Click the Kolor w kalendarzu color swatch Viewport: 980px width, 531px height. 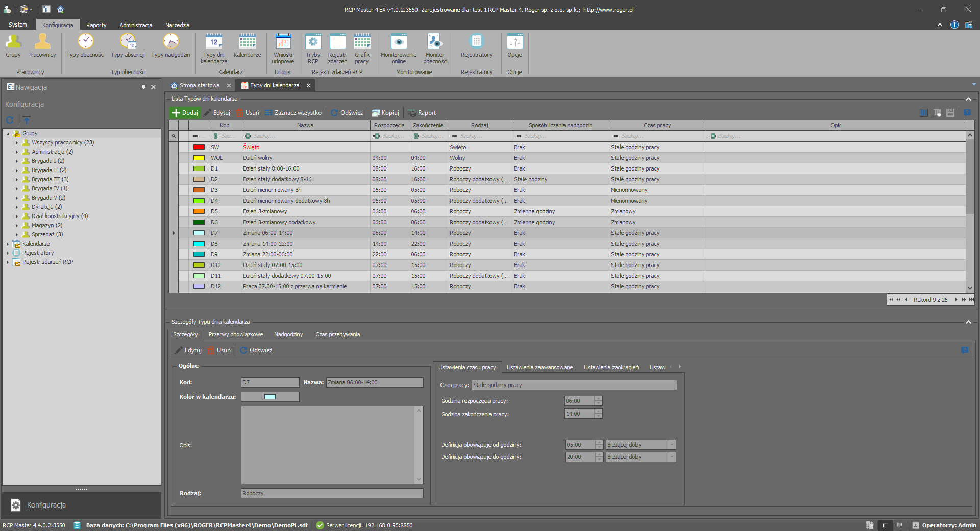coord(270,397)
